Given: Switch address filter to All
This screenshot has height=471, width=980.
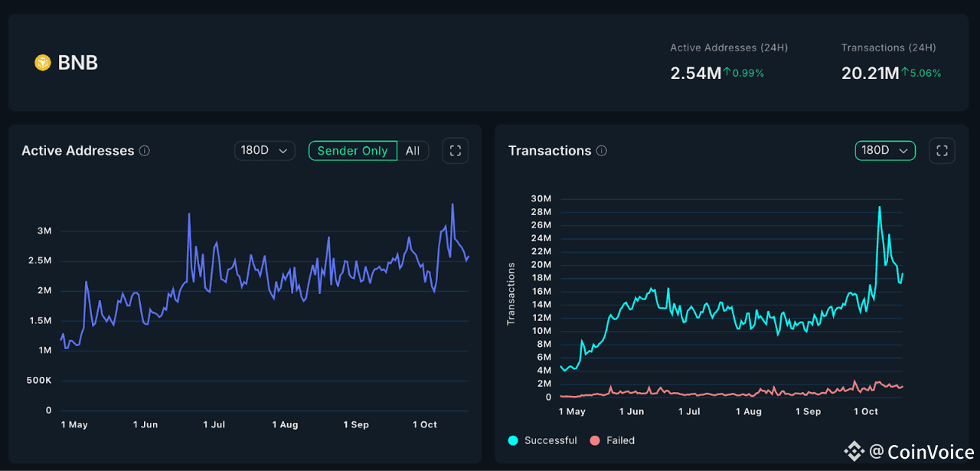Looking at the screenshot, I should pos(413,151).
